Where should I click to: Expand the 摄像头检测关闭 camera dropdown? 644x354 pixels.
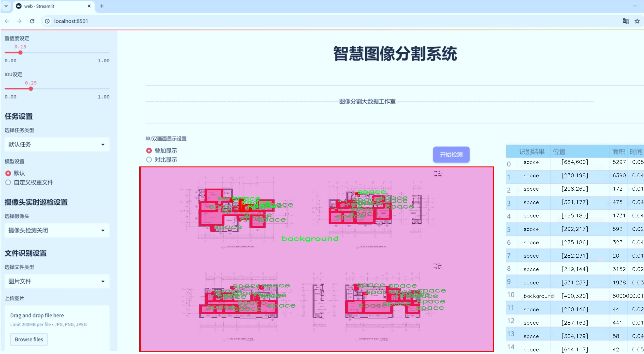pos(57,230)
